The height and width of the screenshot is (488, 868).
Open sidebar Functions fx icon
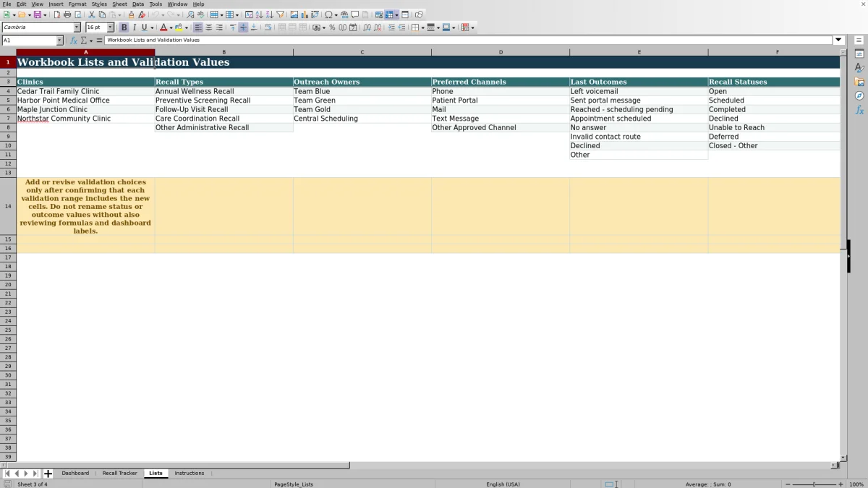tap(859, 110)
